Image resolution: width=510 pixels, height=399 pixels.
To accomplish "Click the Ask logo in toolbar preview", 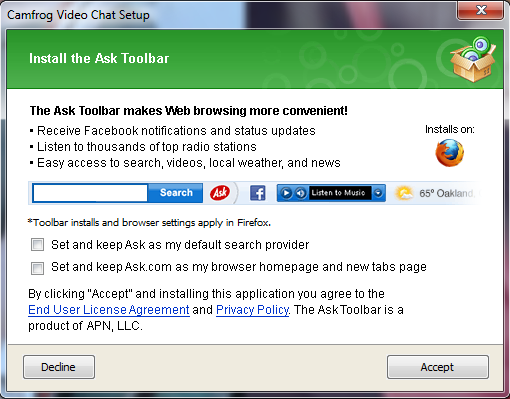I will 220,193.
